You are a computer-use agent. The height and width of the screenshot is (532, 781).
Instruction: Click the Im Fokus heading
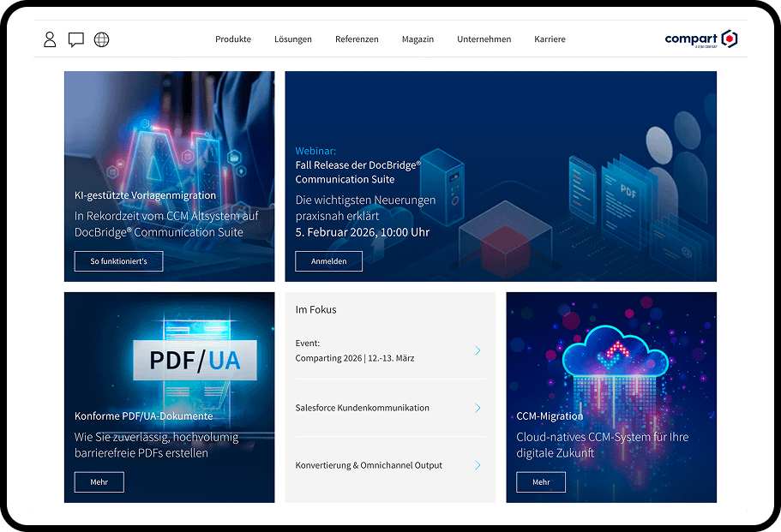coord(315,309)
